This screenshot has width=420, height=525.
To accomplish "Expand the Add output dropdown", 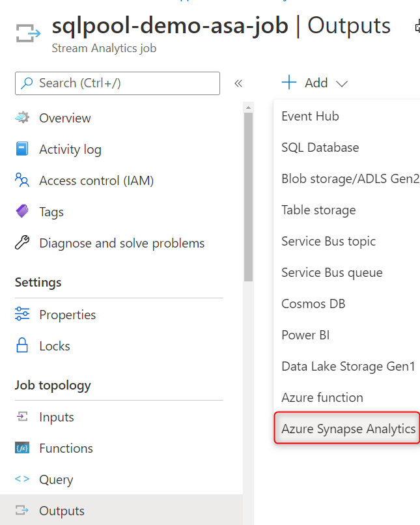I will [341, 83].
